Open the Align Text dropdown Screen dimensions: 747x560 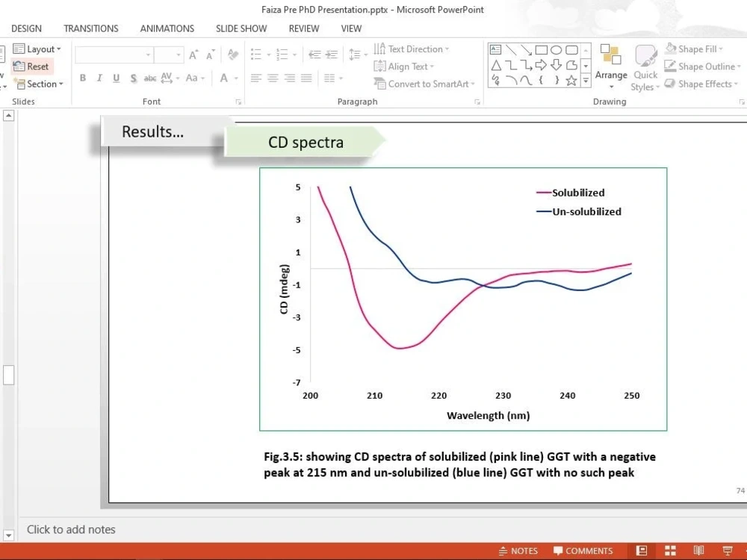(404, 66)
